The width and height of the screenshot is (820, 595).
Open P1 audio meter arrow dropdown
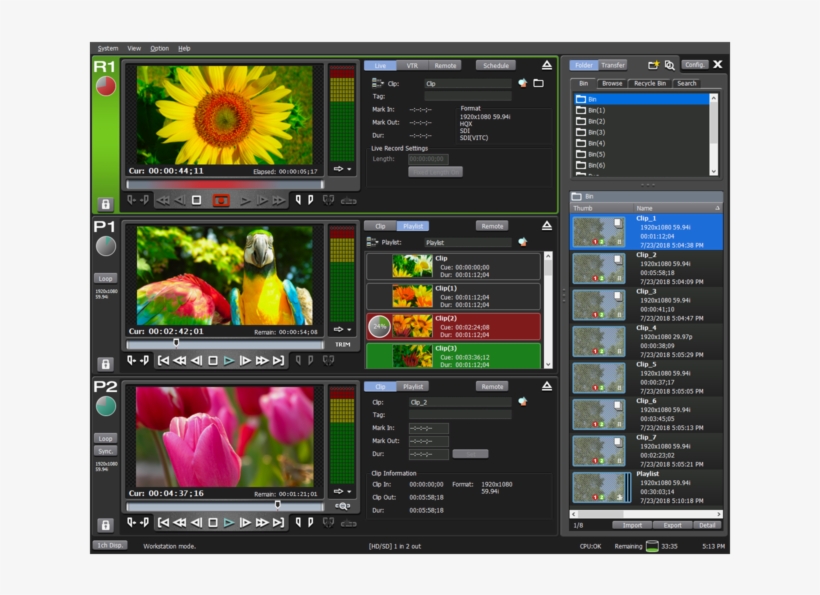pyautogui.click(x=343, y=329)
